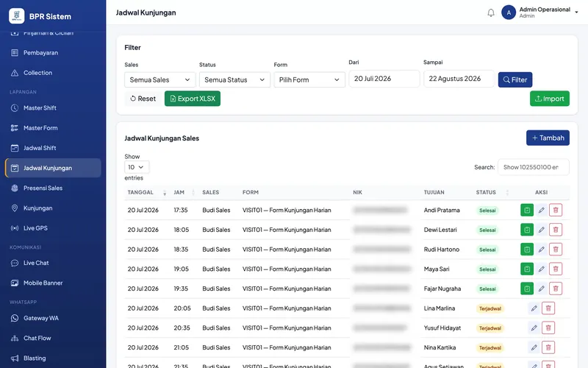Edit the Lina Marlina schedule row

(534, 308)
